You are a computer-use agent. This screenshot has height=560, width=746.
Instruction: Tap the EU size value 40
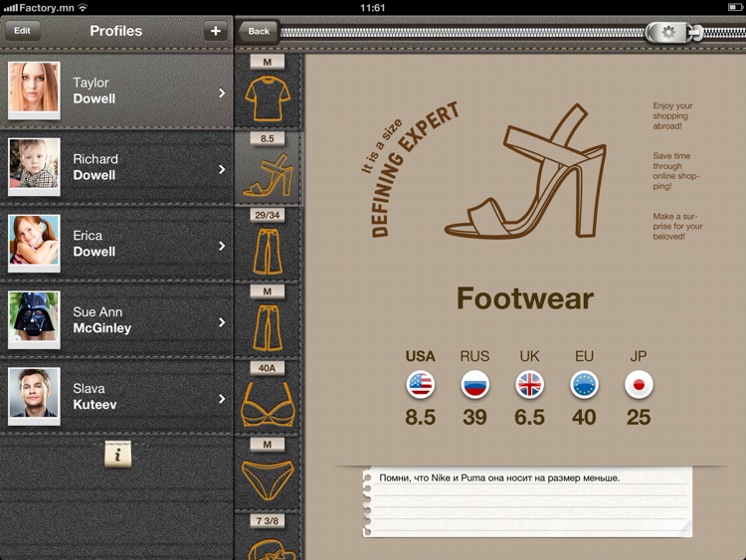tap(584, 417)
